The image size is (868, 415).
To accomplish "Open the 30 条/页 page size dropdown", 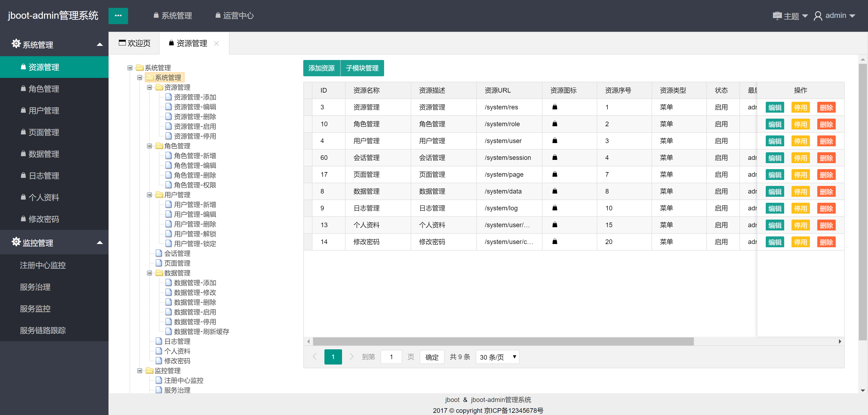I will click(497, 357).
